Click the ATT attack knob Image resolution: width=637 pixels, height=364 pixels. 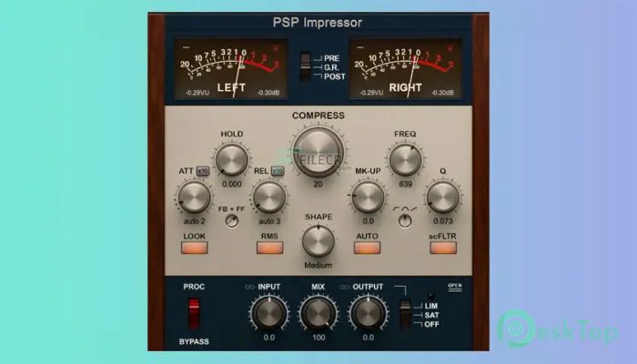pos(194,197)
